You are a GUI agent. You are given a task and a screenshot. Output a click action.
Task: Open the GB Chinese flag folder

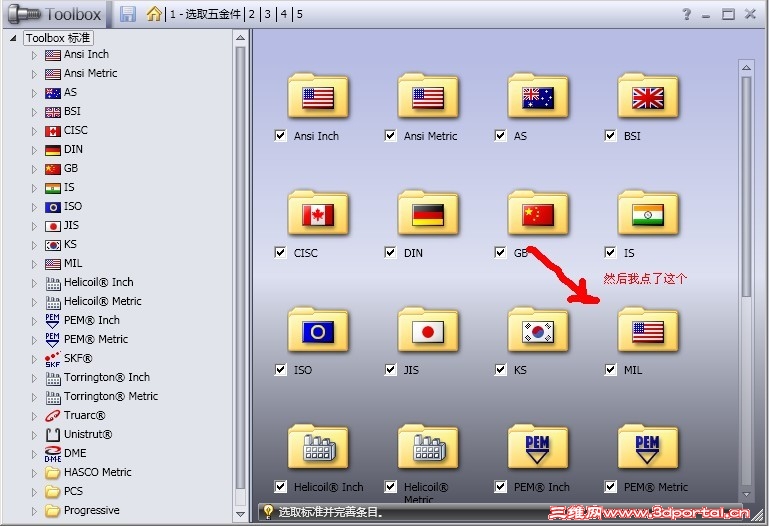[538, 213]
